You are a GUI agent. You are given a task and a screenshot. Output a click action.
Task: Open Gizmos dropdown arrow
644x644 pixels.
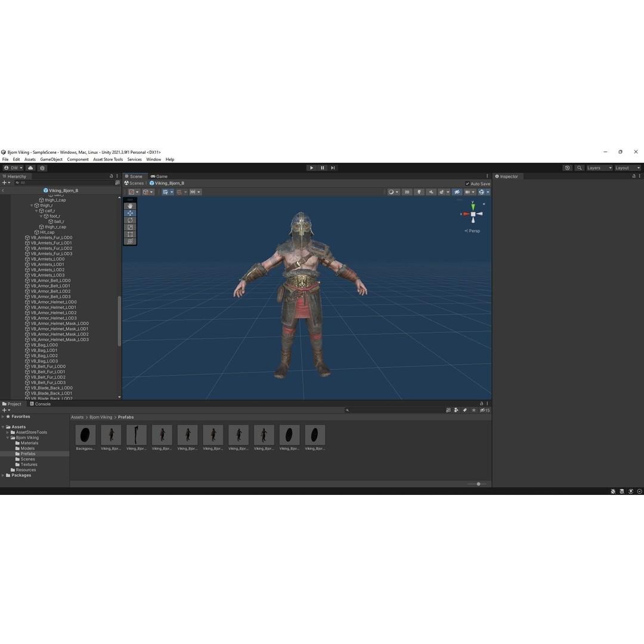pos(488,192)
